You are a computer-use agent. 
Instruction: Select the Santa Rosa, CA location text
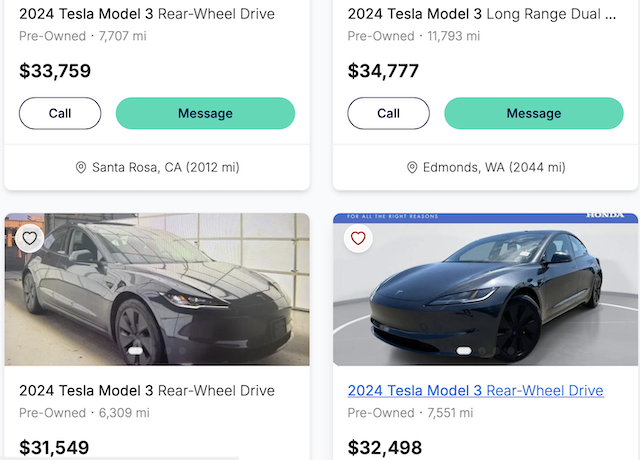click(165, 168)
